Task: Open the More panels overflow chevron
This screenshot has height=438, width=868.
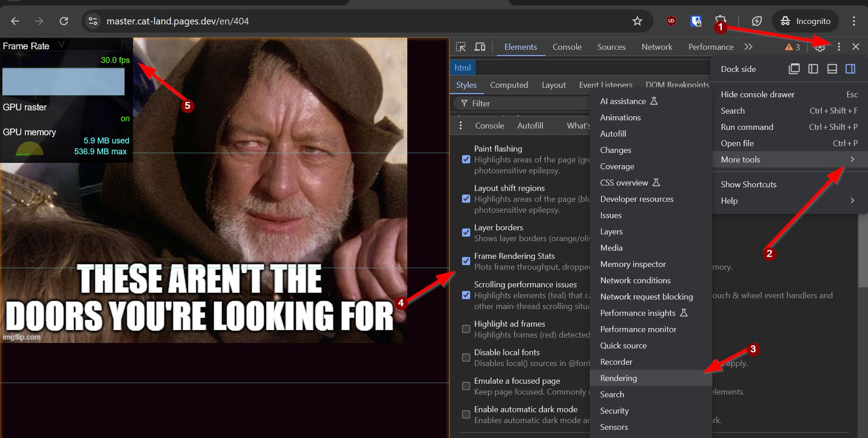Action: 749,47
